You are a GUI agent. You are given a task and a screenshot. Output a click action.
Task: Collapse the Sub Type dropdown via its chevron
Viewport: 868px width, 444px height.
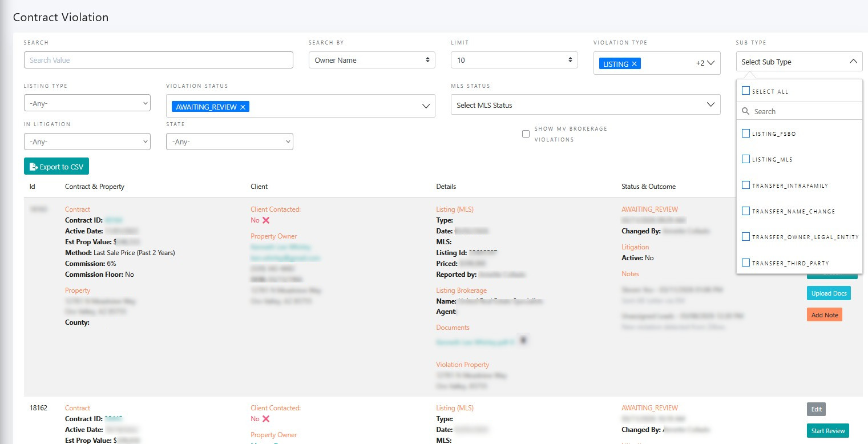coord(854,61)
